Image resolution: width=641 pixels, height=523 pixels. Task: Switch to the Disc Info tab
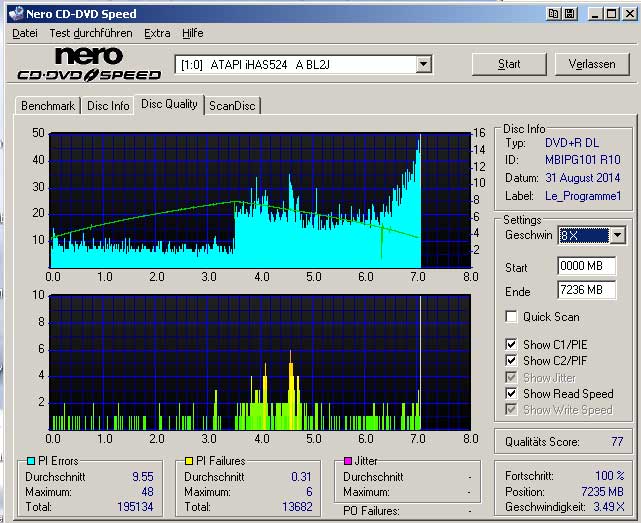click(x=108, y=106)
